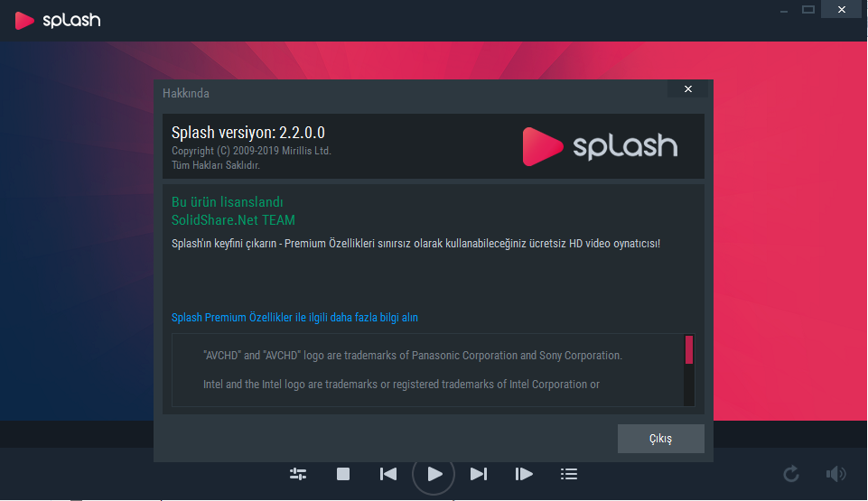Click the Splash logo in the title bar
Image resolution: width=868 pixels, height=501 pixels.
(x=58, y=21)
